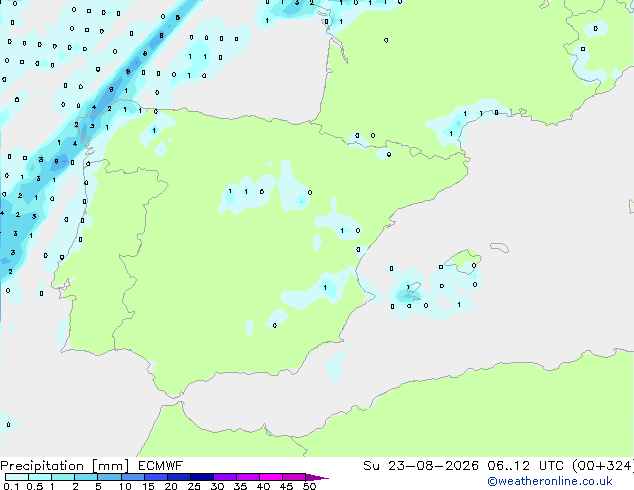Viewport: 634px width, 490px height.
Task: Click the 1–2 mm legend color swatch
Action: coord(63,477)
